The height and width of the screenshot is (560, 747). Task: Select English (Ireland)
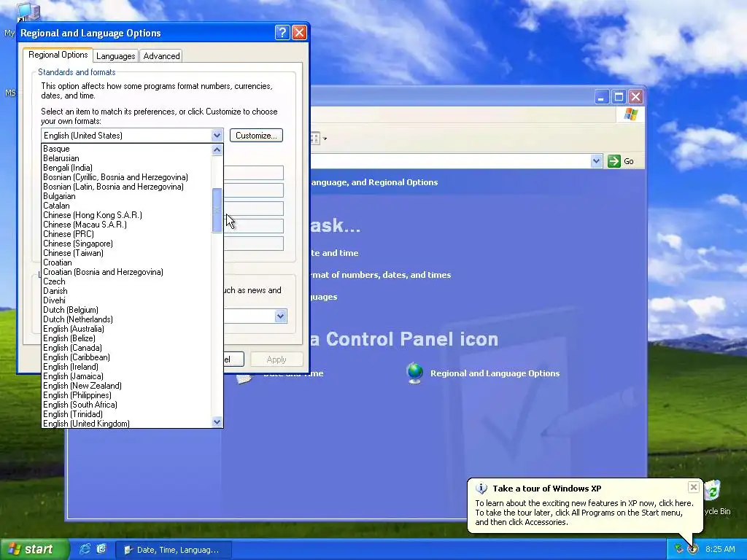point(126,367)
